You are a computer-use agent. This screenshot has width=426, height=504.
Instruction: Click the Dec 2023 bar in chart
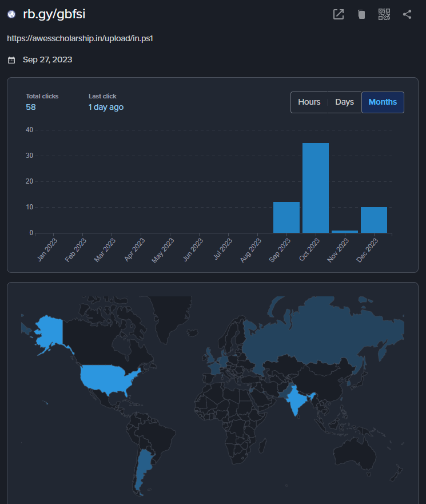pos(374,220)
